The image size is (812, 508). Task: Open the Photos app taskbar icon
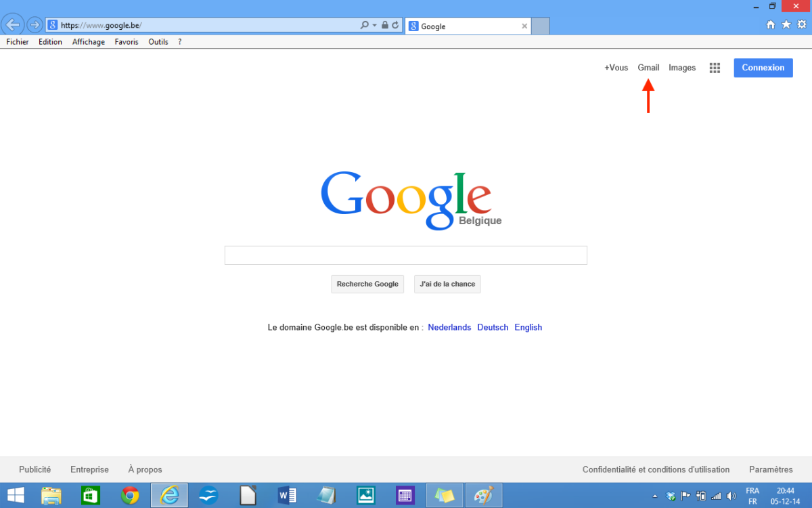click(x=365, y=496)
